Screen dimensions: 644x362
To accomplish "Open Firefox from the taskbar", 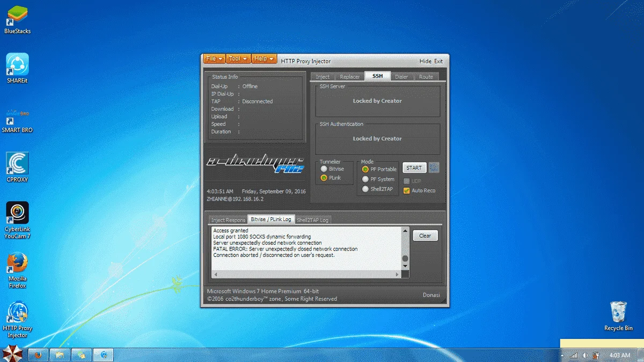I will (x=38, y=354).
